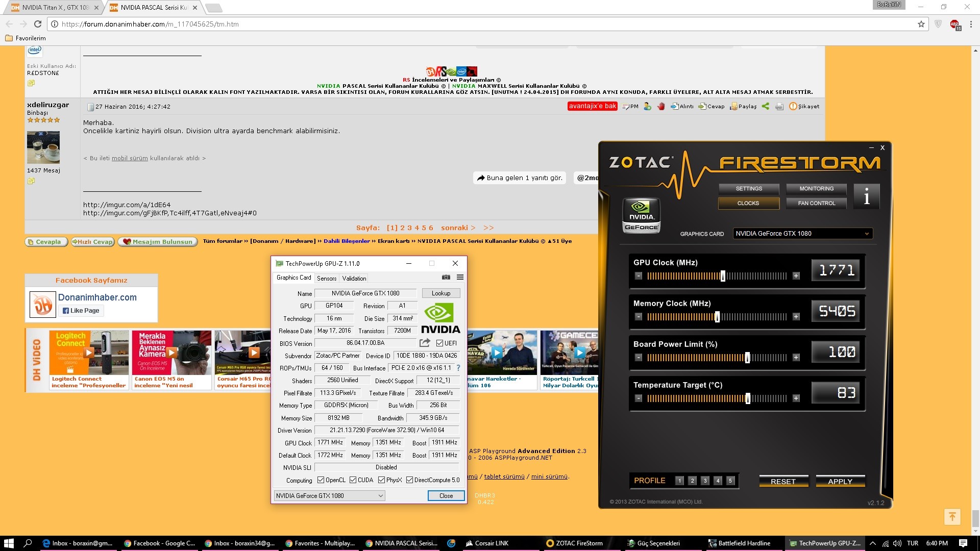Open the first imgur link in post

pyautogui.click(x=127, y=205)
